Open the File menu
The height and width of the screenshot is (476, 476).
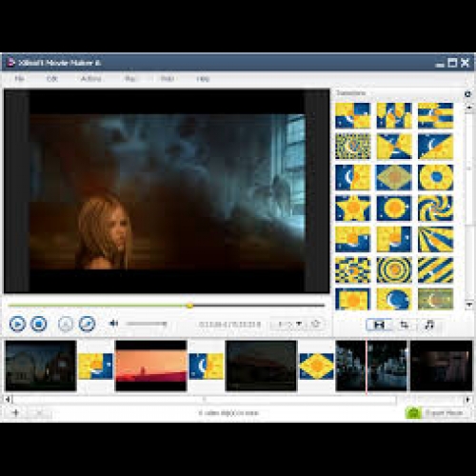[x=19, y=79]
